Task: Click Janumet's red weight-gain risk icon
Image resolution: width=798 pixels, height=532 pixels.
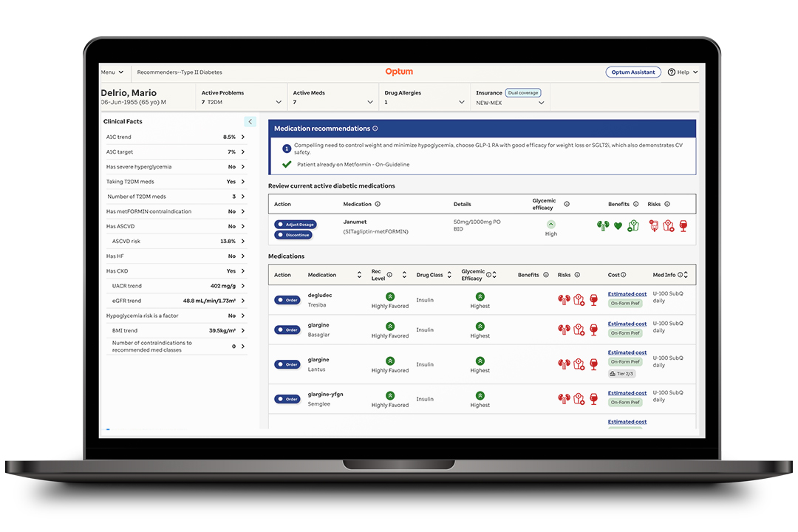Action: 669,226
